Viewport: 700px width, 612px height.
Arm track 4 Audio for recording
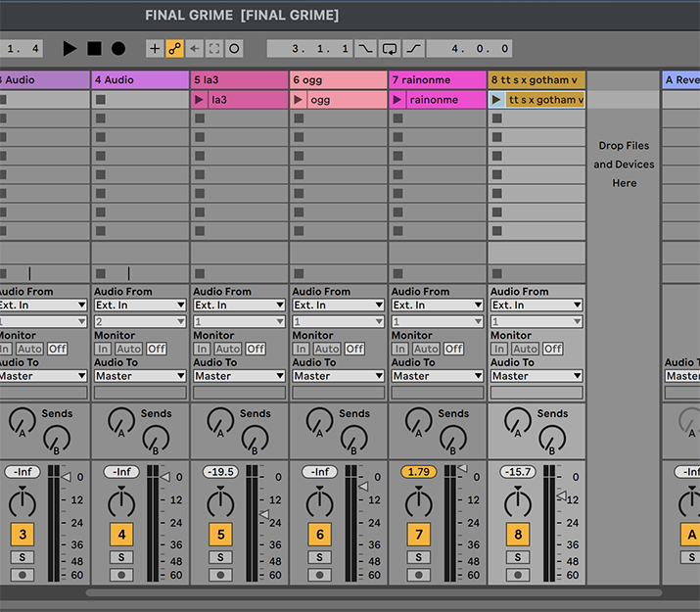(121, 575)
